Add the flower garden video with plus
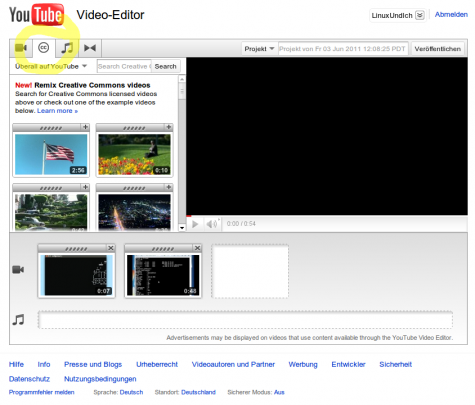This screenshot has width=475, height=405. coord(169,127)
